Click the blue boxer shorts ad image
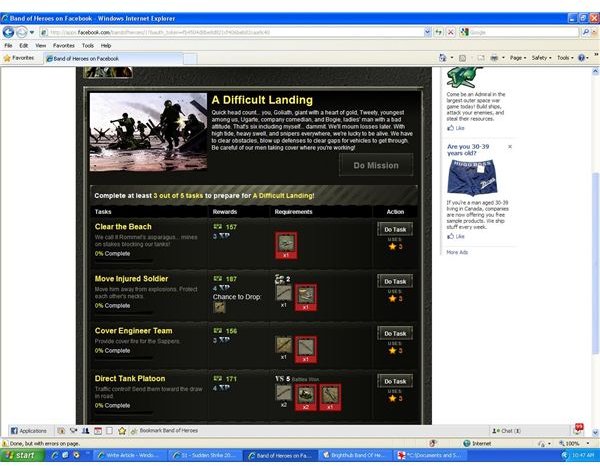 pos(473,178)
